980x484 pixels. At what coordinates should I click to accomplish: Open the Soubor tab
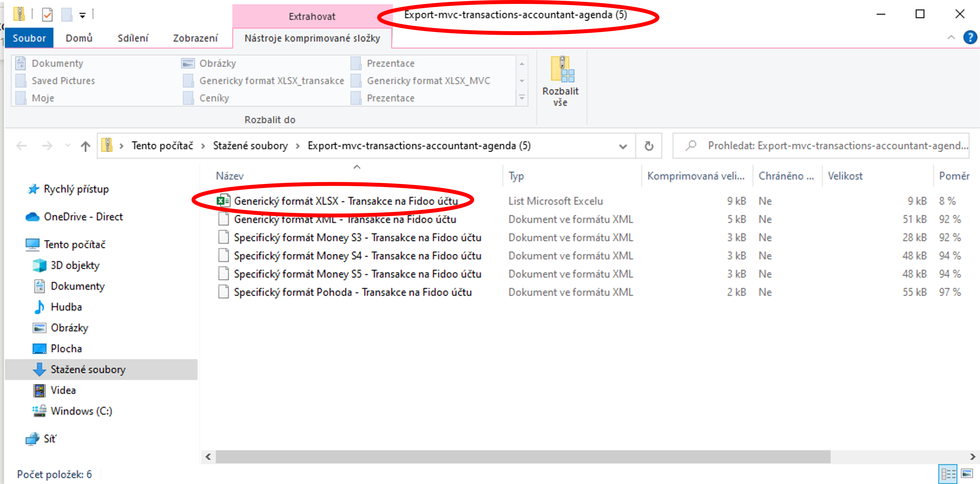(29, 38)
